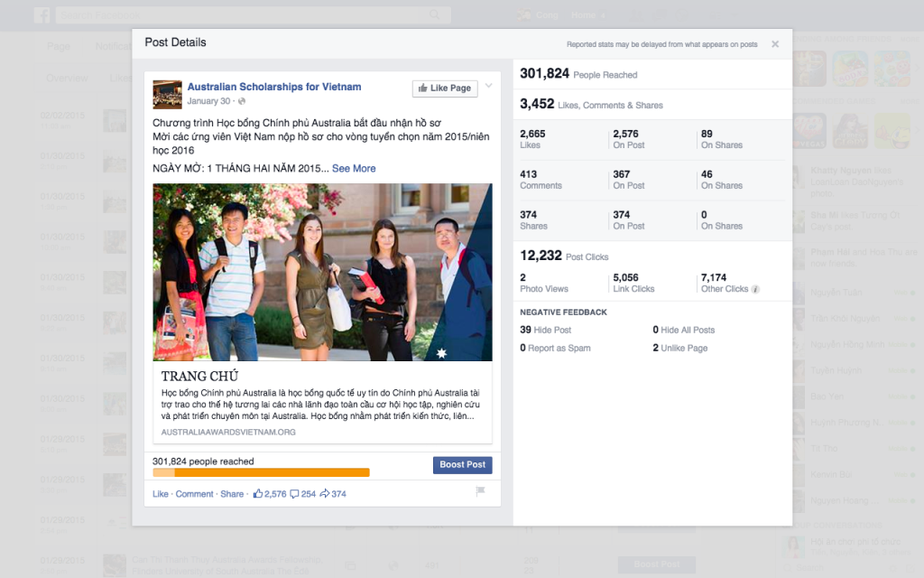Open the post options chevron menu
924x578 pixels.
click(488, 86)
